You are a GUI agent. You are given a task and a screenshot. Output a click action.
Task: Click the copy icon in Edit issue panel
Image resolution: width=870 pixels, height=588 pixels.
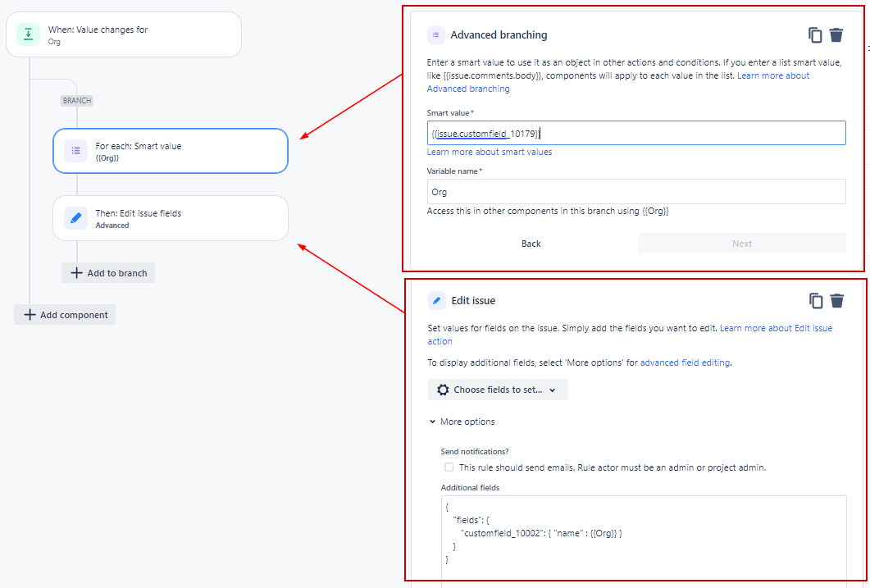click(x=816, y=301)
